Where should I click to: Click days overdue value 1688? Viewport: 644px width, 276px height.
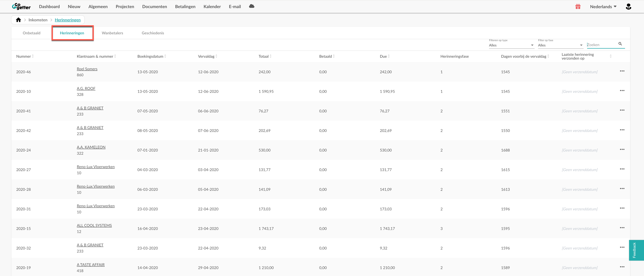click(505, 150)
